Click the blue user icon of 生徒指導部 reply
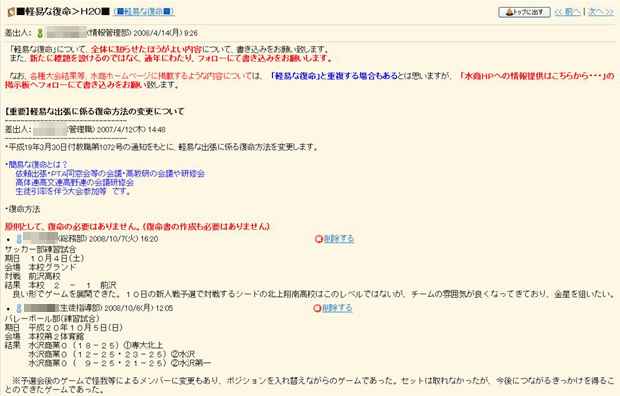This screenshot has height=396, width=620. point(19,308)
